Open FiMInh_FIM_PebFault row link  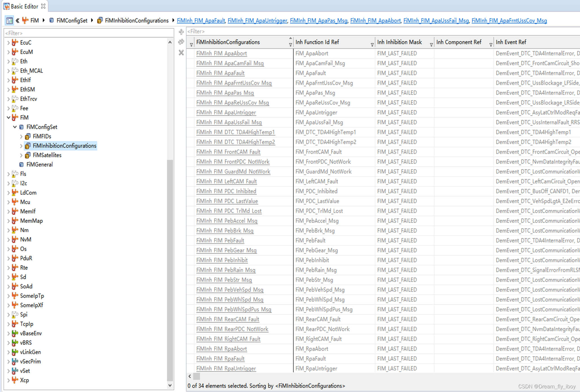point(220,240)
